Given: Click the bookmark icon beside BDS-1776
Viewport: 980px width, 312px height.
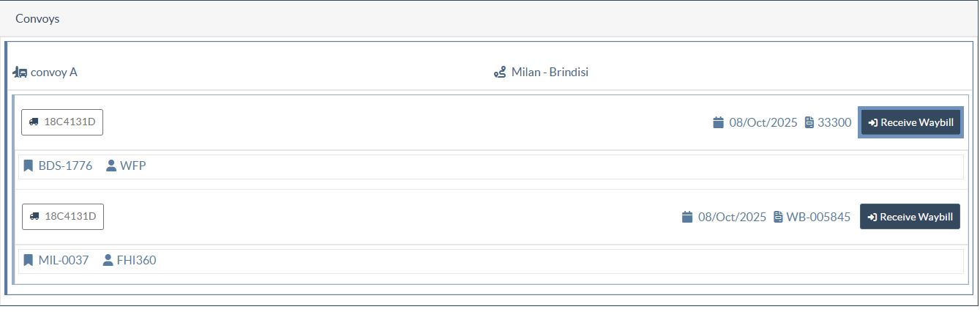Looking at the screenshot, I should [x=29, y=166].
